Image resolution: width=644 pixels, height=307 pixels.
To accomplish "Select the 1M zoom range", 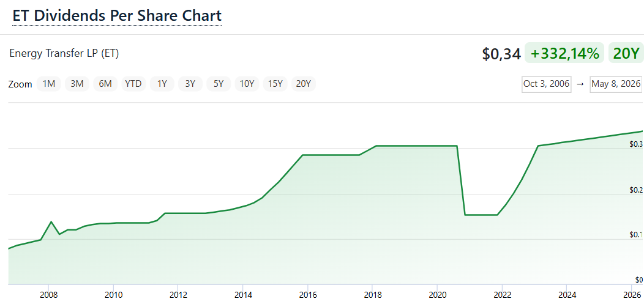I will (x=49, y=84).
